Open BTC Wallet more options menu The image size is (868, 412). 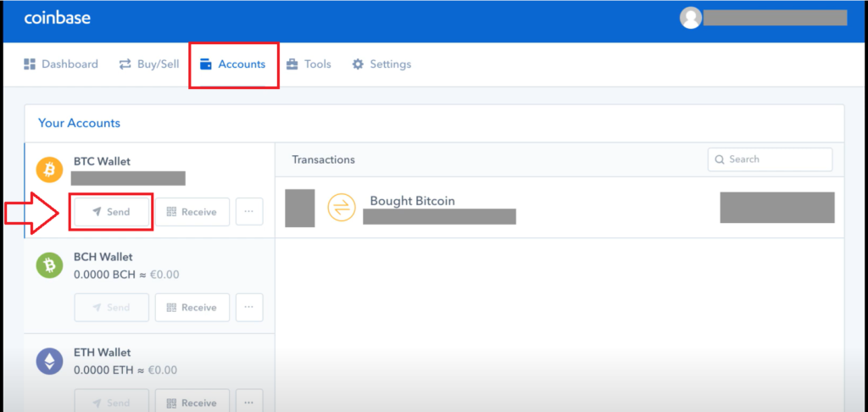(249, 212)
